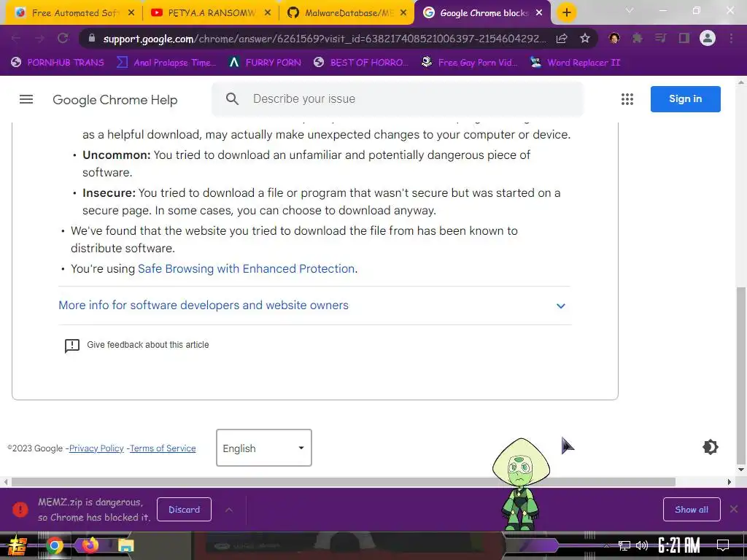Image resolution: width=747 pixels, height=560 pixels.
Task: View the site lock icon info
Action: tap(92, 39)
